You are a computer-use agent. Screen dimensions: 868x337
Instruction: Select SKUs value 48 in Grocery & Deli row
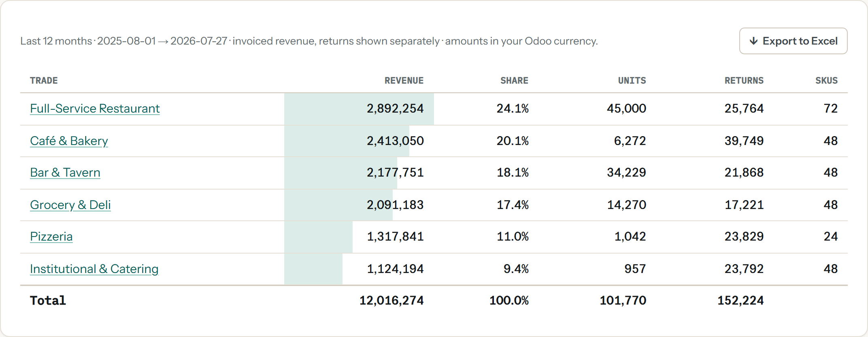point(831,205)
